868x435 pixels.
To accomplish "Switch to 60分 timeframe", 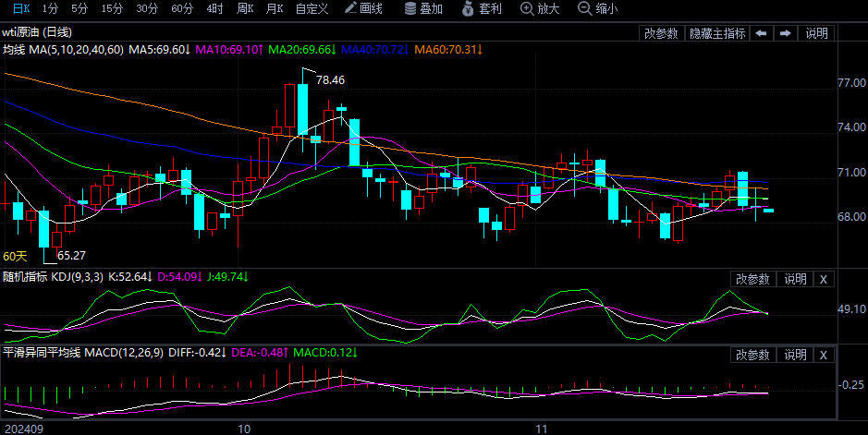I will pos(182,9).
